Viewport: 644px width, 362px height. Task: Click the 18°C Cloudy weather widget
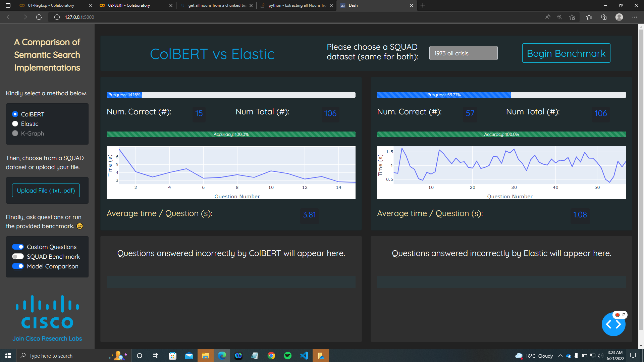pos(534,356)
